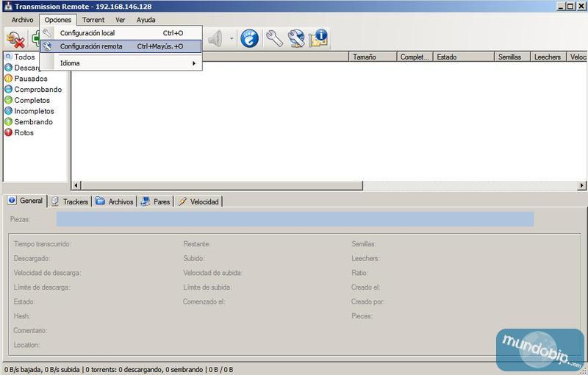The height and width of the screenshot is (375, 588).
Task: Open the Ayuda menu
Action: point(146,20)
